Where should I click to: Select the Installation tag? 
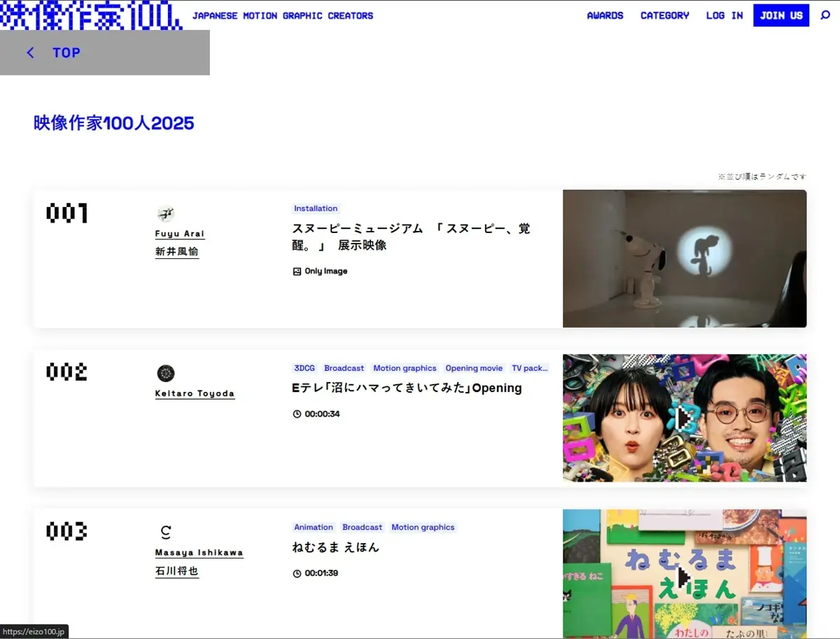tap(316, 208)
